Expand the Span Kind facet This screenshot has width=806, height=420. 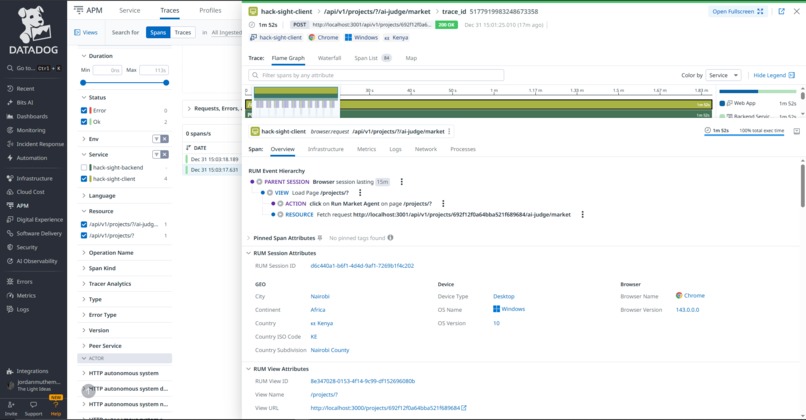tap(84, 268)
